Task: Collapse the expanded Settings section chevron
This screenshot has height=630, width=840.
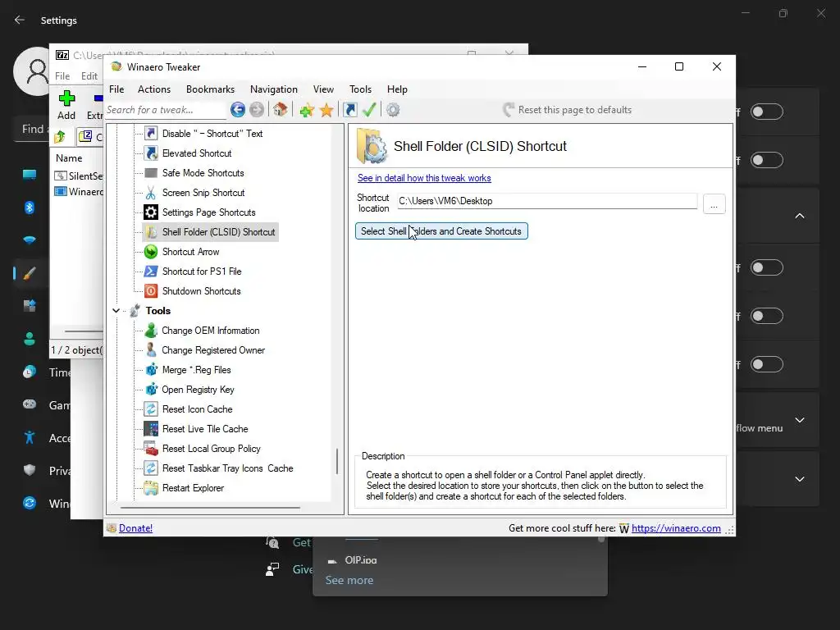Action: [x=800, y=216]
